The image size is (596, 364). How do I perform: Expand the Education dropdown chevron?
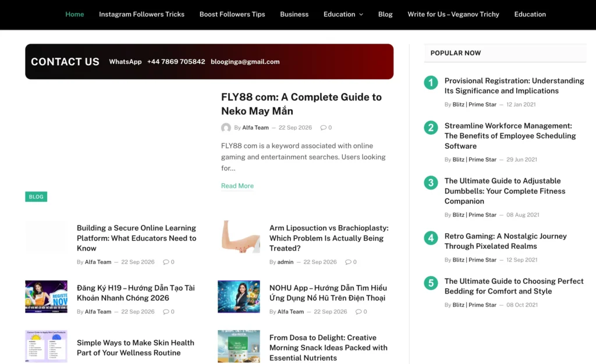(361, 15)
